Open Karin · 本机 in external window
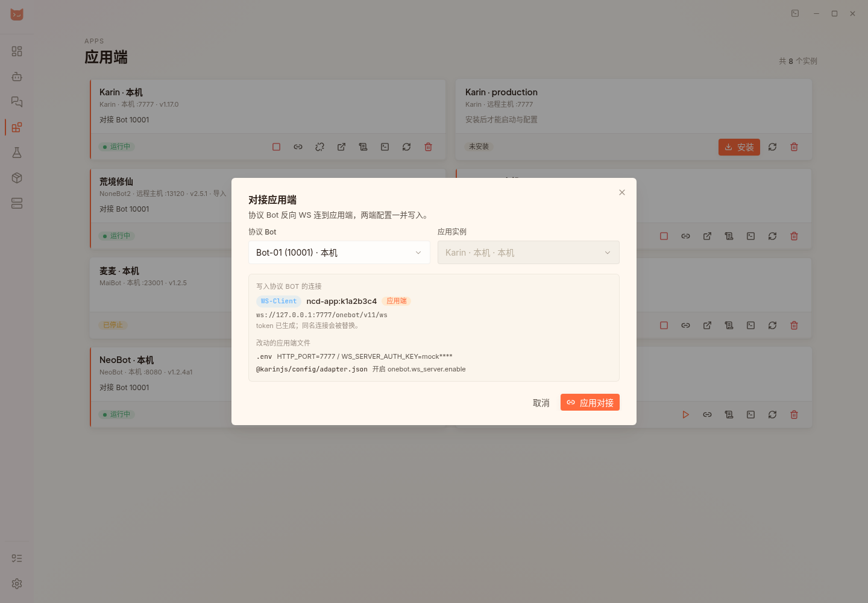Viewport: 868px width, 603px height. pyautogui.click(x=342, y=147)
